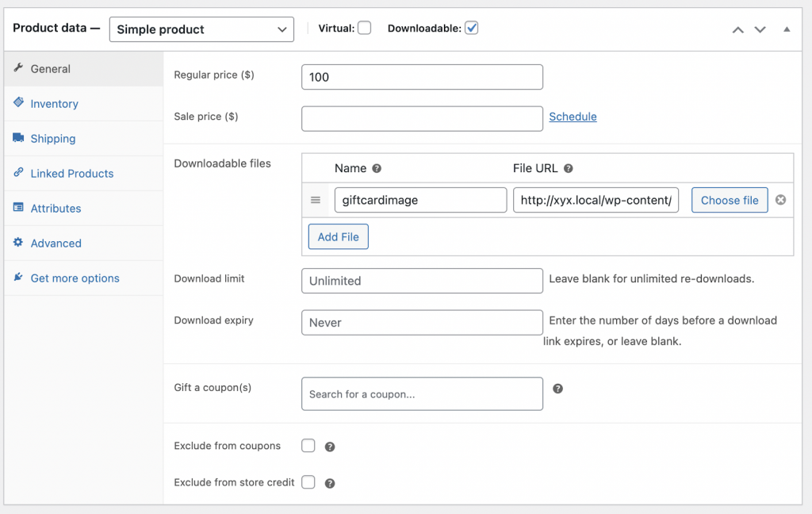Viewport: 812px width, 514px height.
Task: Edit the giftcardimage file name field
Action: [x=420, y=200]
